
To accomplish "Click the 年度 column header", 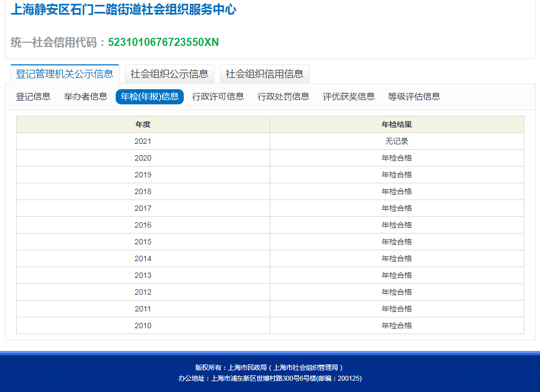I will tap(143, 124).
